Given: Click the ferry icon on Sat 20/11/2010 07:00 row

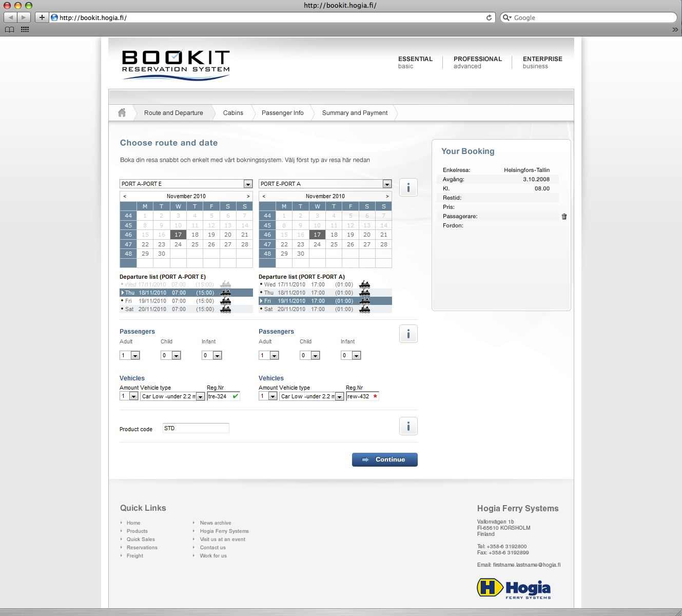Looking at the screenshot, I should pyautogui.click(x=225, y=309).
